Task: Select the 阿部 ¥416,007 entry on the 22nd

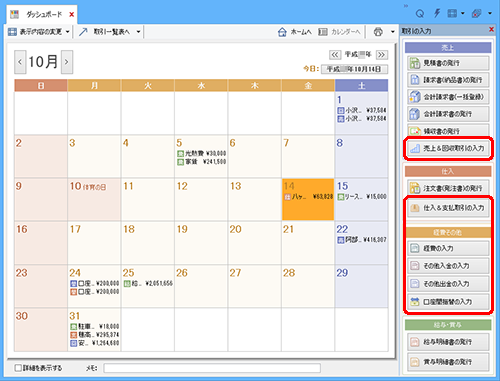Action: click(362, 240)
